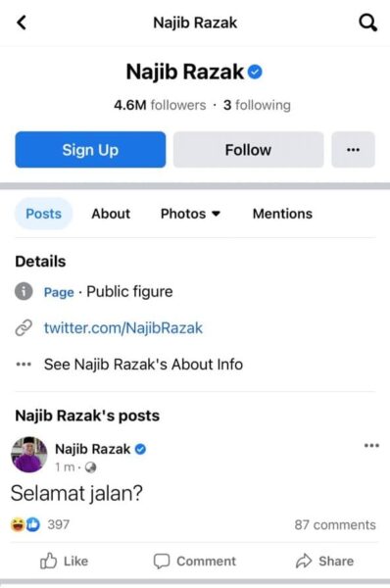Viewport: 390px width, 588px height.
Task: Click the globe public-audience icon on the post
Action: [x=90, y=467]
